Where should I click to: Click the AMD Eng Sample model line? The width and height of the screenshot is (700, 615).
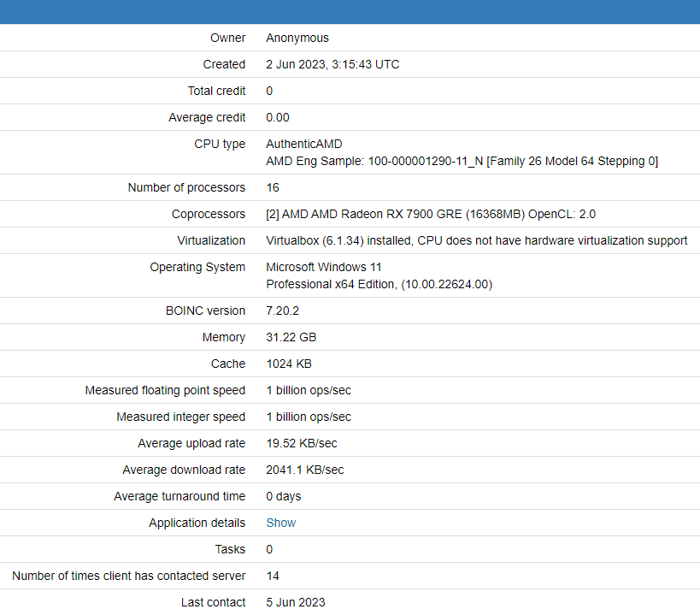pyautogui.click(x=462, y=161)
